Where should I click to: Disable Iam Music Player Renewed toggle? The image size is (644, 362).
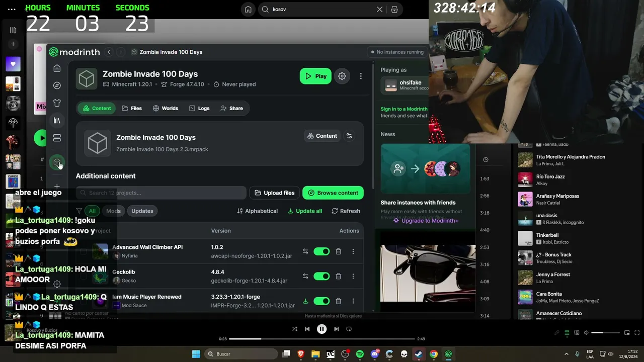click(321, 301)
